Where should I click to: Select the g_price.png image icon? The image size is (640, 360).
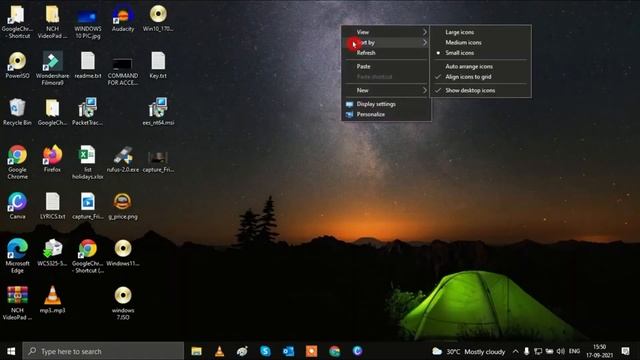click(123, 206)
